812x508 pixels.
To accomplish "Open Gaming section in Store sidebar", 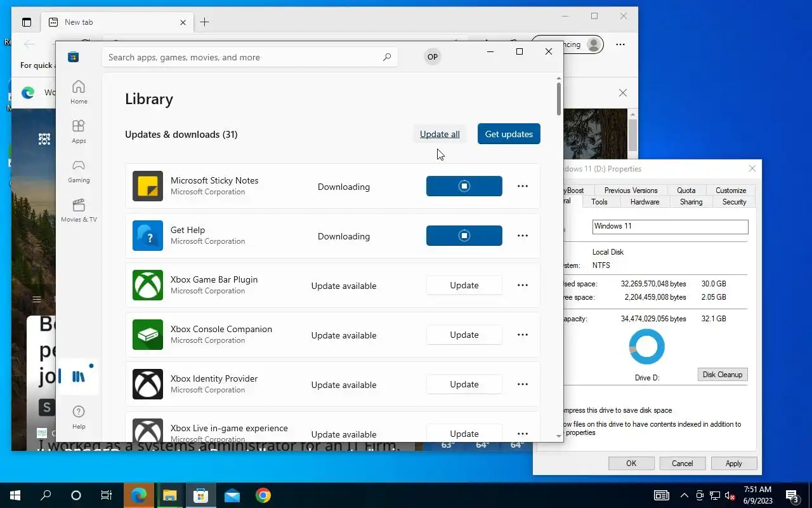I will tap(79, 171).
